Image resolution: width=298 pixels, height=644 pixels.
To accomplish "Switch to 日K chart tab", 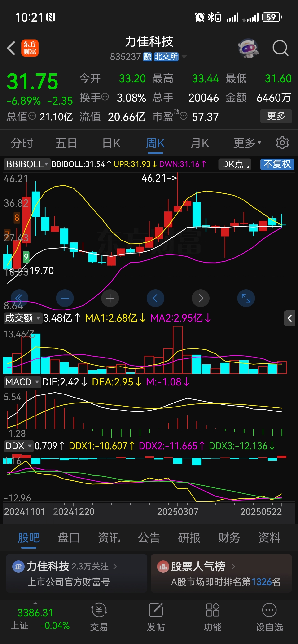I will coord(111,143).
